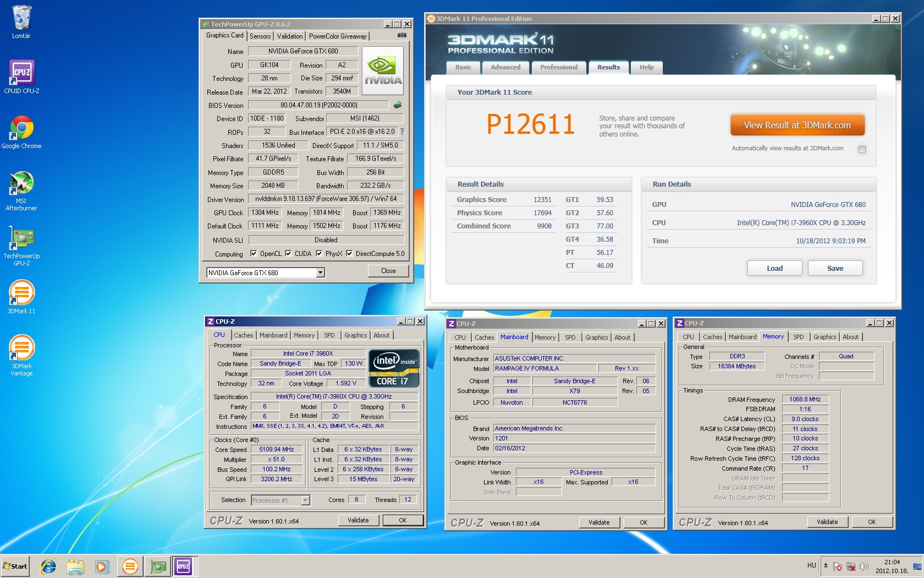Image resolution: width=924 pixels, height=578 pixels.
Task: Click the Save button in Run Details
Action: (x=835, y=268)
